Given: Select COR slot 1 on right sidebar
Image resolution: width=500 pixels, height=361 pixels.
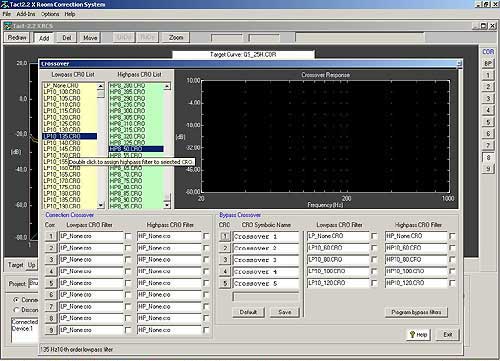Looking at the screenshot, I should coord(488,75).
